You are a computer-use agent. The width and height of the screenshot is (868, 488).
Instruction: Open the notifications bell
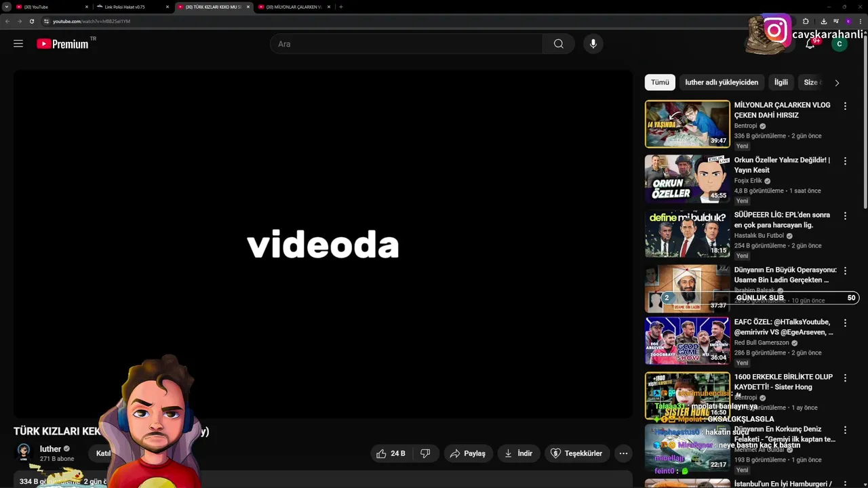tap(810, 44)
